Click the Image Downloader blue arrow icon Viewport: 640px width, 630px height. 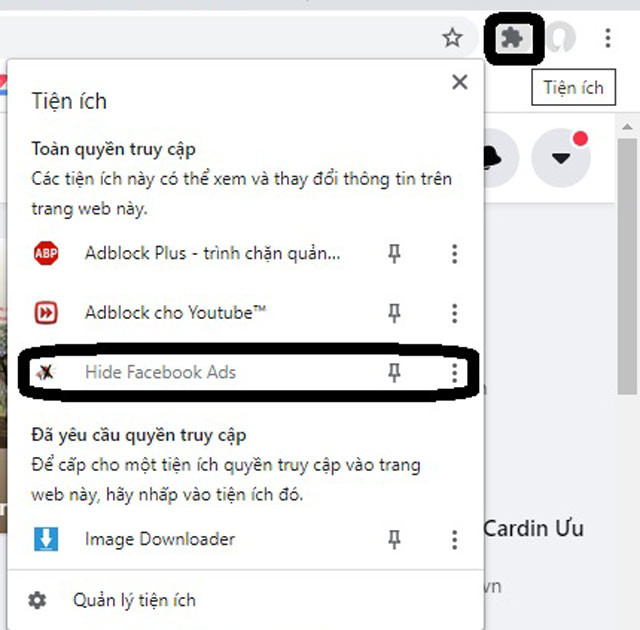(x=46, y=540)
